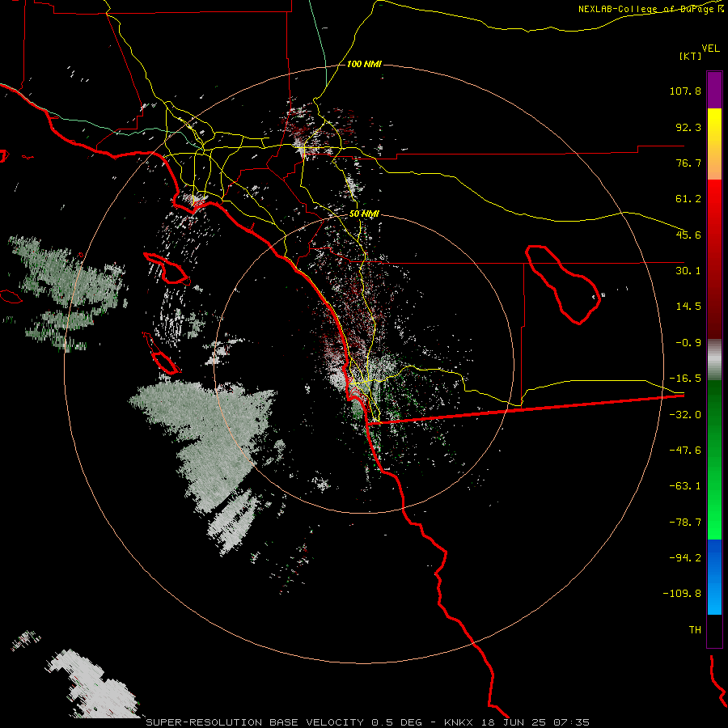
Task: Click the 107.8 velocity scale value
Action: click(685, 91)
